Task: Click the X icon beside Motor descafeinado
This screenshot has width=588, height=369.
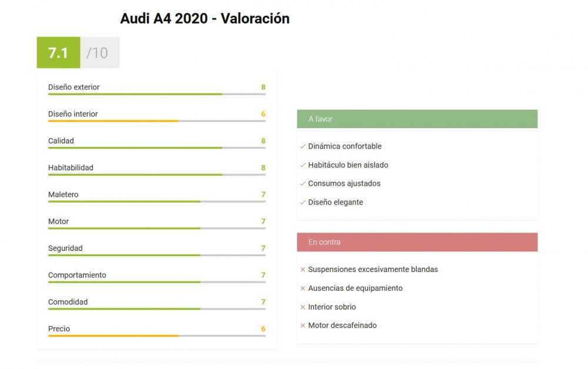Action: point(303,326)
